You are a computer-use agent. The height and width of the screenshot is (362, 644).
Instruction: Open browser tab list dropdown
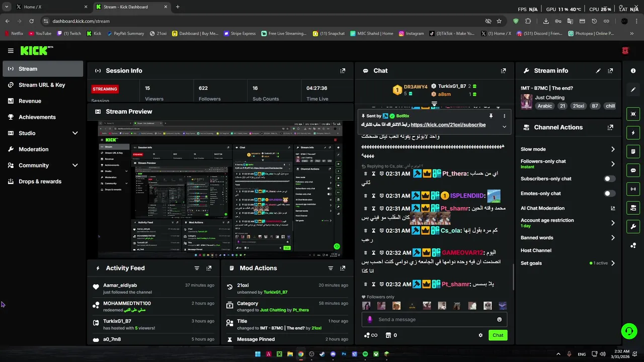coord(7,7)
